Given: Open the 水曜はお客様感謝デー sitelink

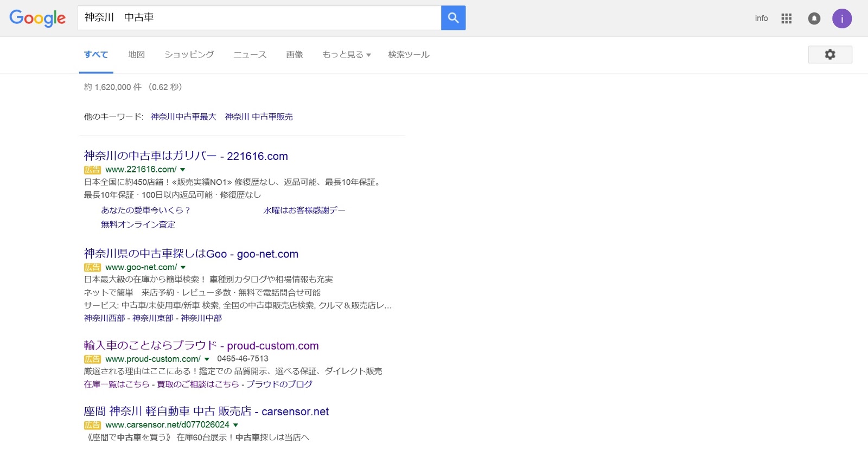Looking at the screenshot, I should [x=304, y=210].
